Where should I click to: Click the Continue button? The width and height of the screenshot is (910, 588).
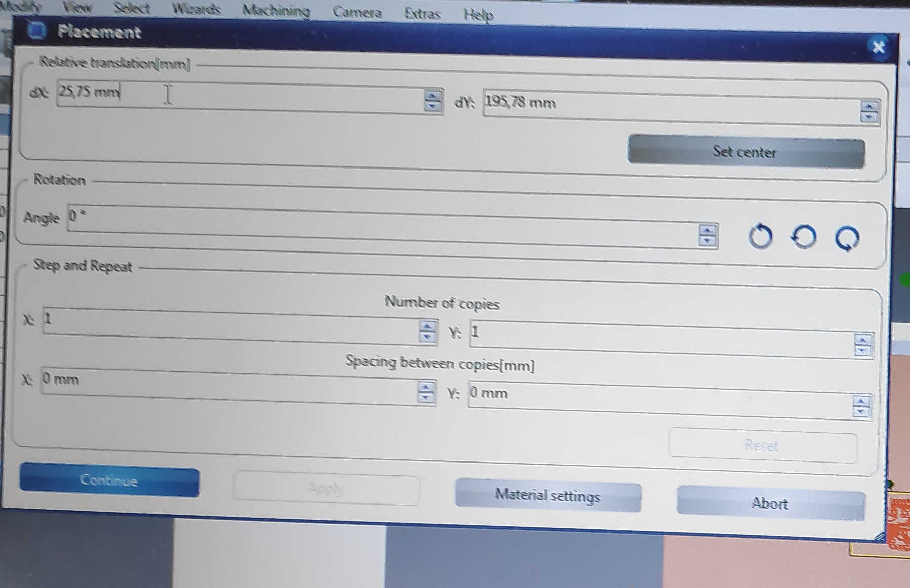[x=109, y=480]
